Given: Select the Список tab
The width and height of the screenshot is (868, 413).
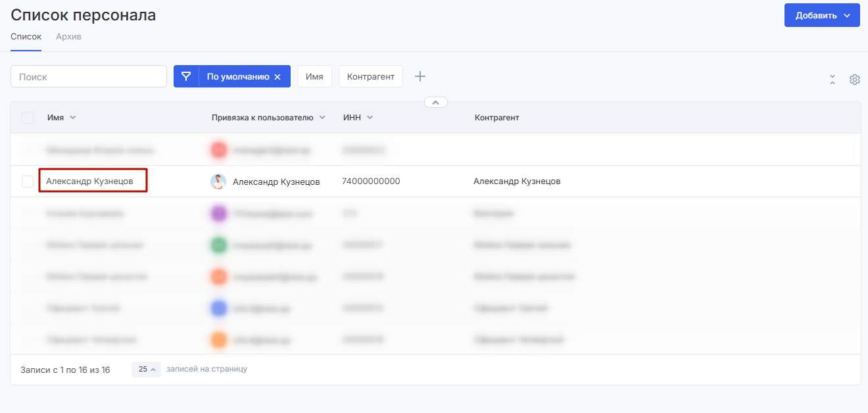Looking at the screenshot, I should pyautogui.click(x=26, y=37).
